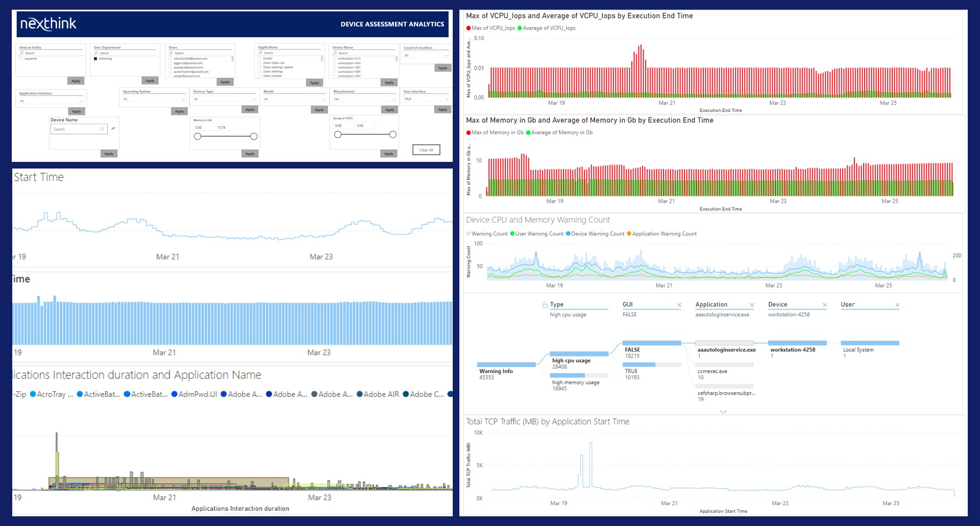This screenshot has width=980, height=526.
Task: Check the Lausanne checkbox in Devices Entity
Action: 21,59
